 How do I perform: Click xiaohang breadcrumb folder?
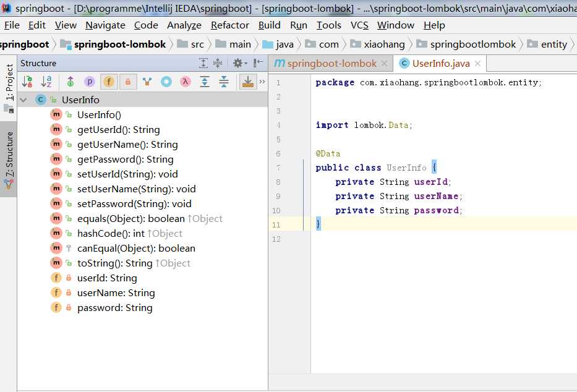pos(377,44)
